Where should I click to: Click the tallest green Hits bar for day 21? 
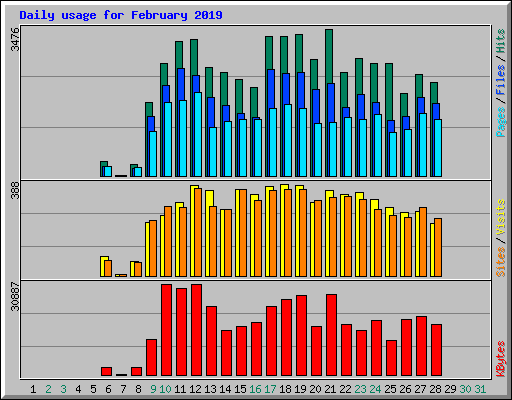coord(329,56)
